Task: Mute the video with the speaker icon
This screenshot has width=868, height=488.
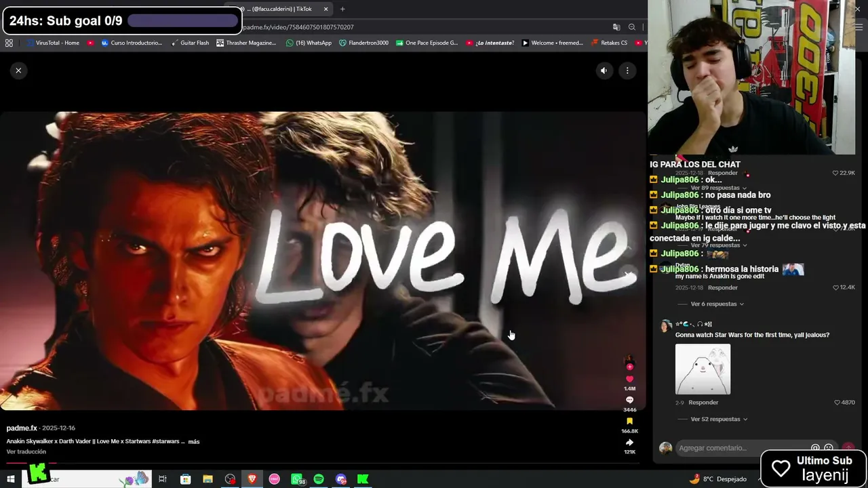Action: point(604,70)
